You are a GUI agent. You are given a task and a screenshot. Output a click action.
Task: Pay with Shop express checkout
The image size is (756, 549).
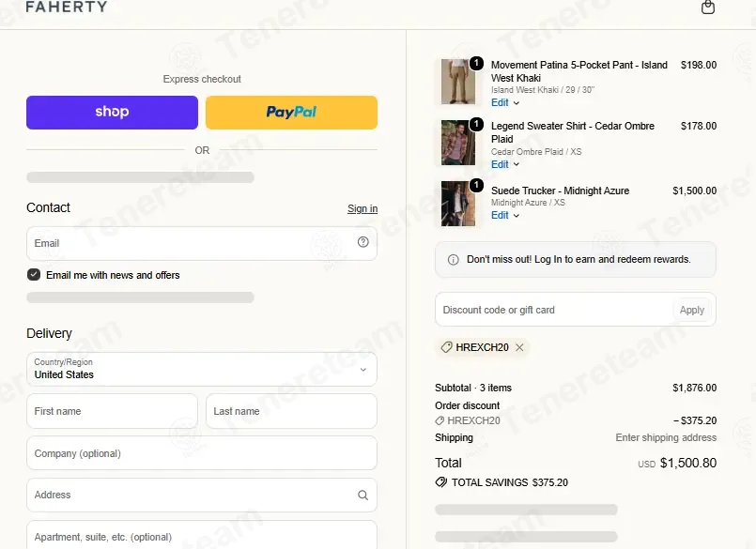pos(112,113)
